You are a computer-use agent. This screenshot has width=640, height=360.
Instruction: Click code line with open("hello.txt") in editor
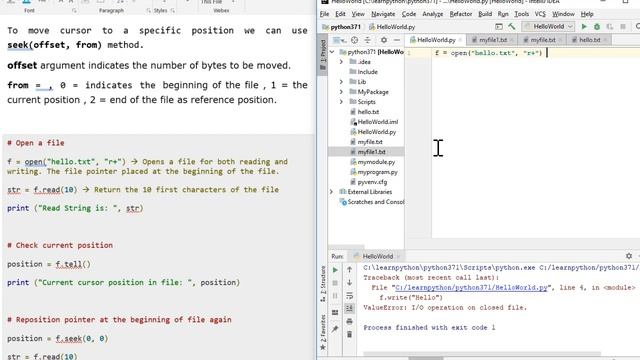click(488, 53)
